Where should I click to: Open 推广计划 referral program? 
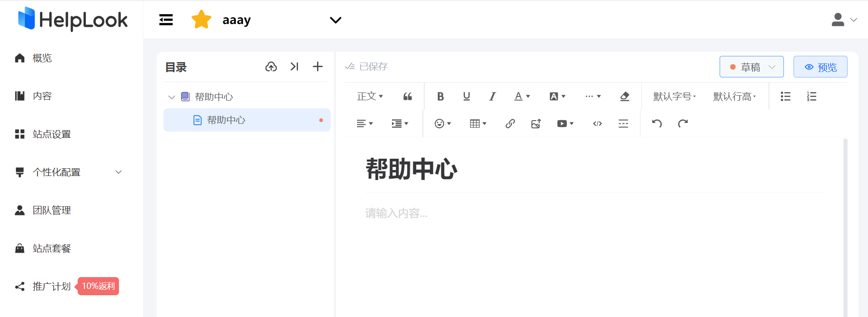click(43, 287)
